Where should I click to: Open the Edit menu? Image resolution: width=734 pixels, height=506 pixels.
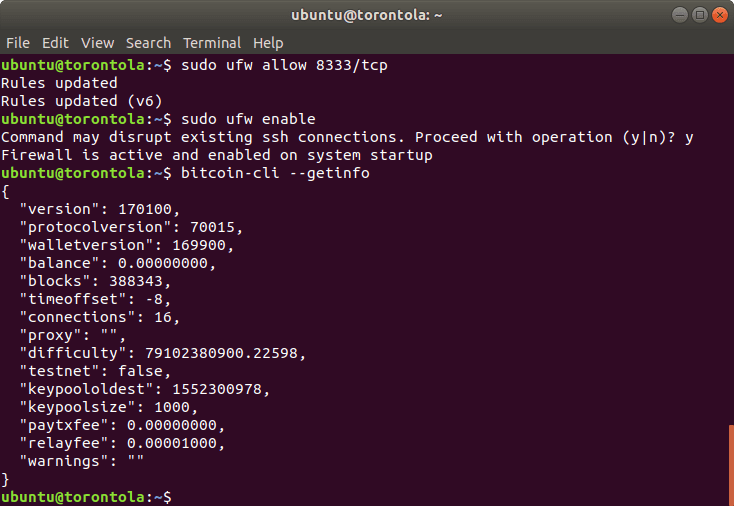click(x=55, y=43)
